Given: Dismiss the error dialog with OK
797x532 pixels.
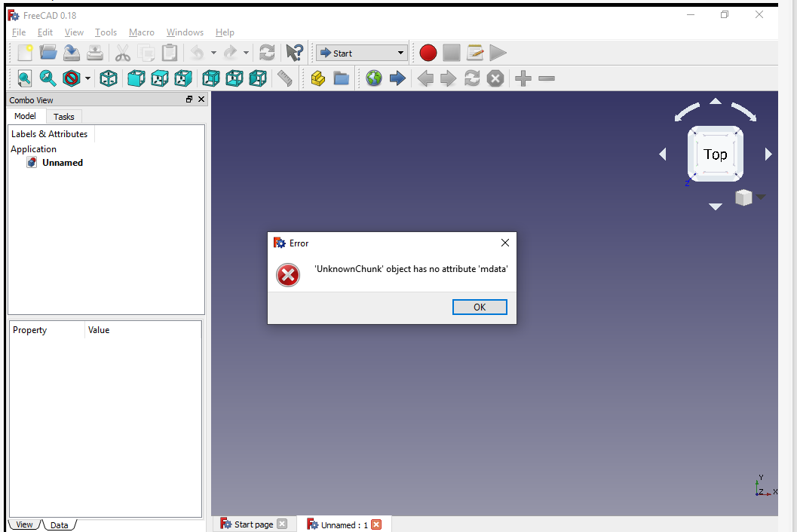Looking at the screenshot, I should [480, 307].
